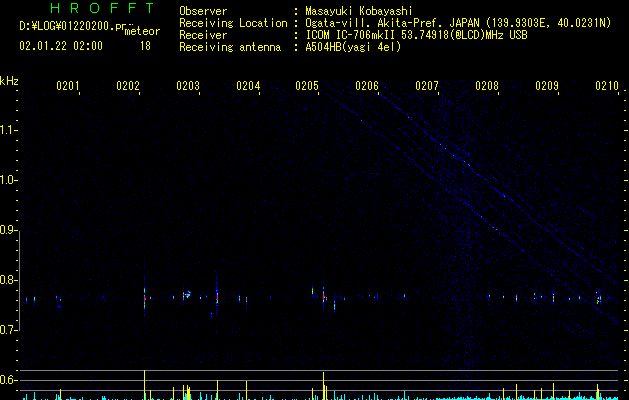
Task: Click the 0210 time marker
Action: point(607,85)
